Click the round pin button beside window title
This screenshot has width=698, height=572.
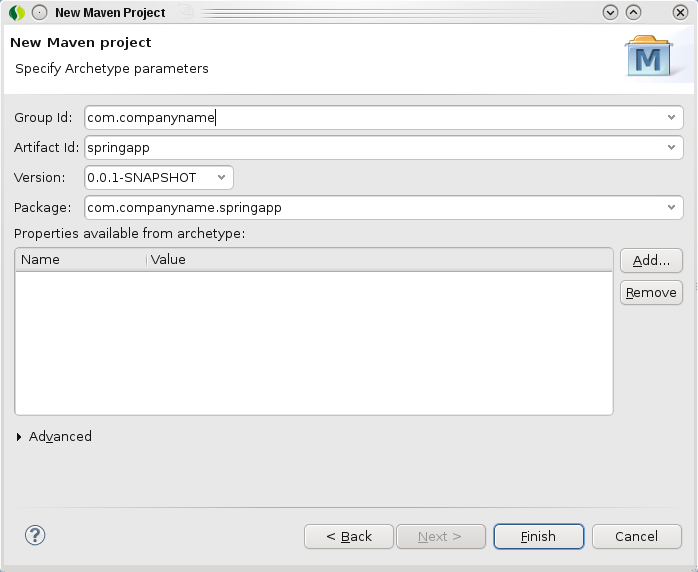pyautogui.click(x=40, y=12)
